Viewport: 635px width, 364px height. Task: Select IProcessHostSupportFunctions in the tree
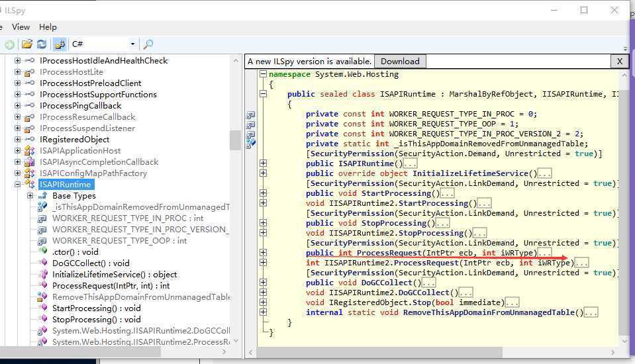(x=98, y=95)
